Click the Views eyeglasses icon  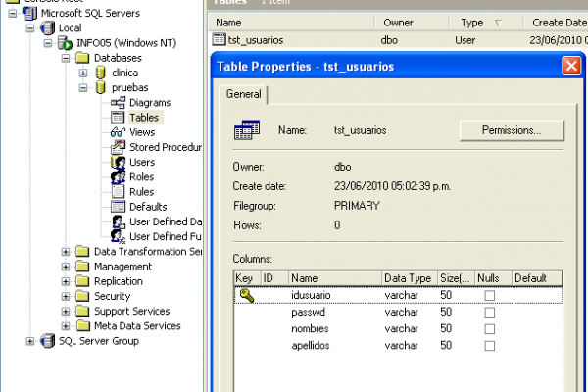118,132
